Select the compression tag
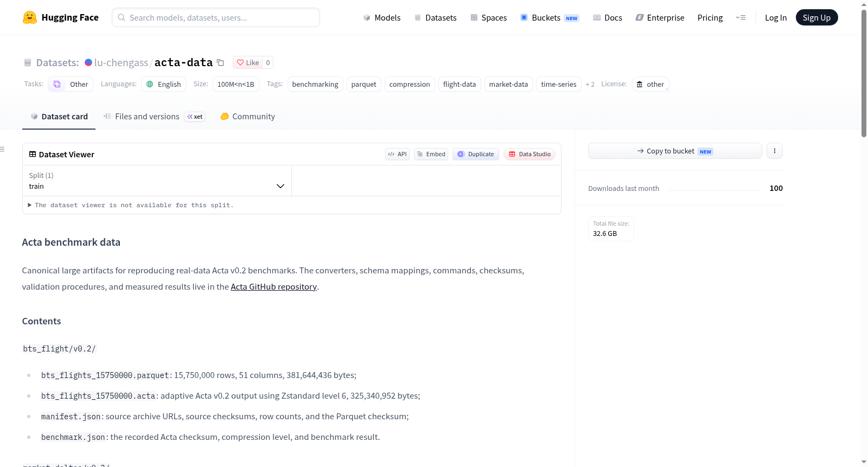The width and height of the screenshot is (868, 467). 410,84
